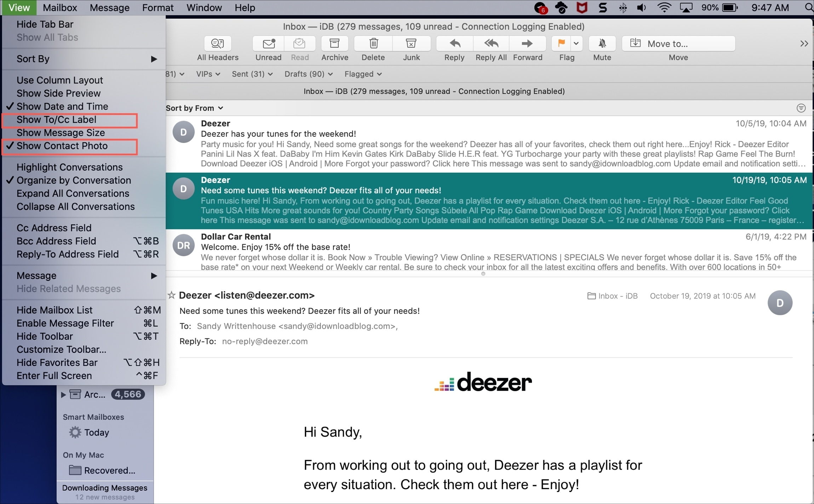Viewport: 814px width, 504px height.
Task: Open the Message submenu in View menu
Action: pyautogui.click(x=84, y=275)
